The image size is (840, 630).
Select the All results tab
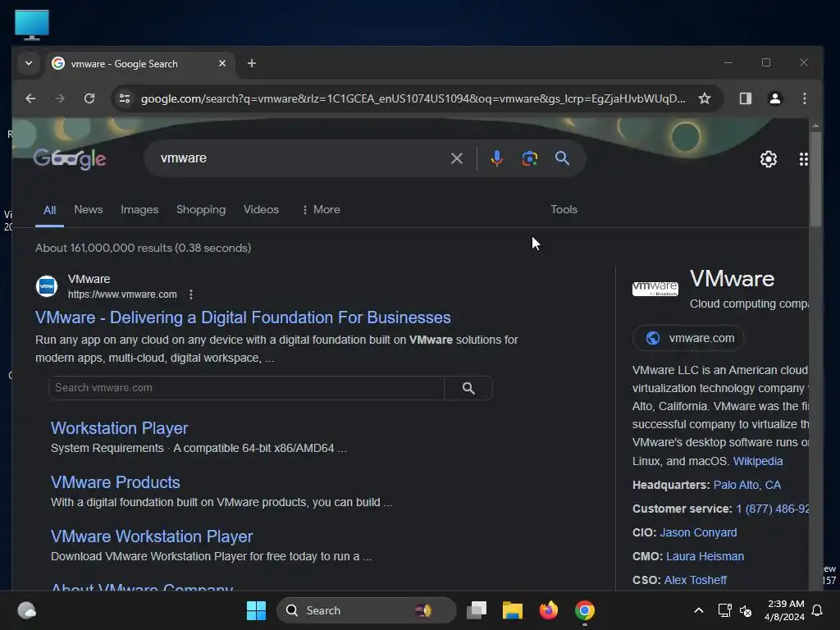(49, 210)
